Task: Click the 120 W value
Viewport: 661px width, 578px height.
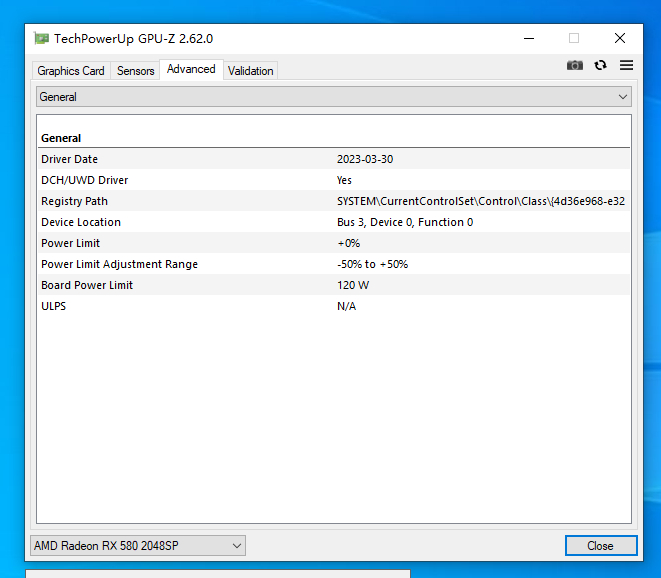Action: 353,285
